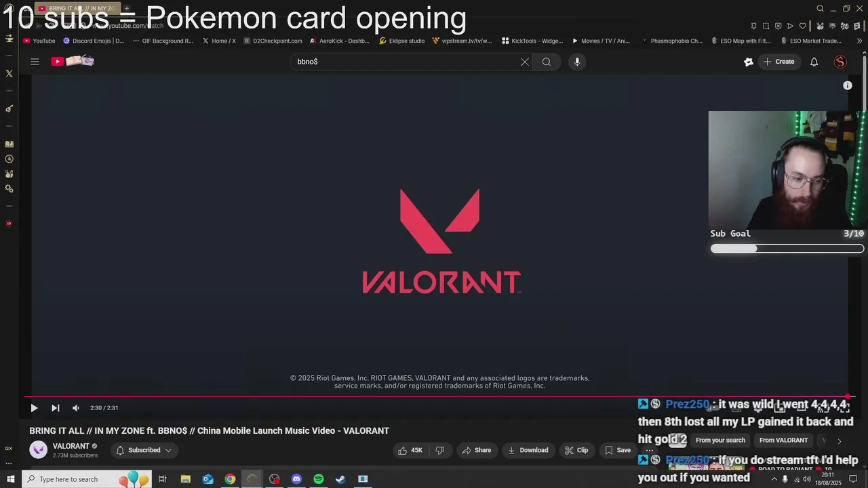Download the video
The image size is (868, 488).
tap(528, 450)
